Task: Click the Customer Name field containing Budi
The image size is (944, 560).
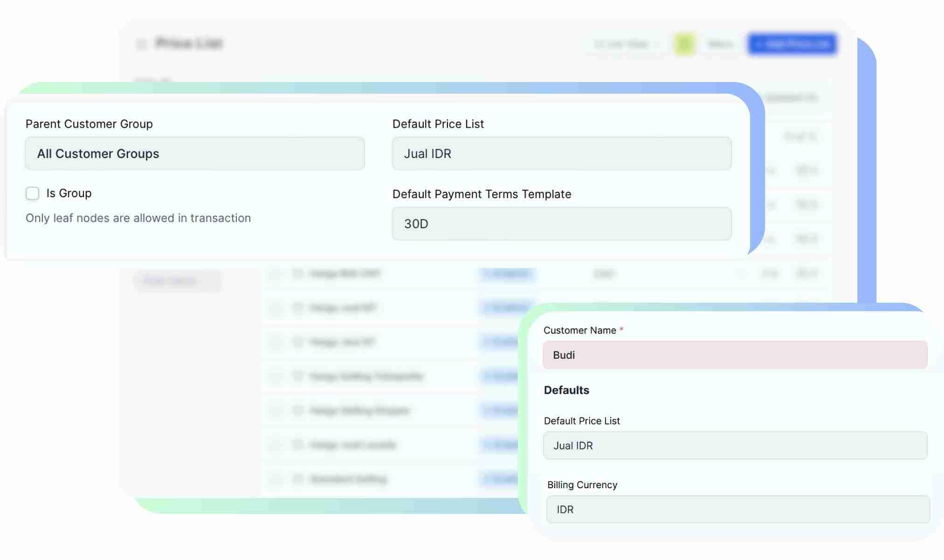Action: (734, 355)
